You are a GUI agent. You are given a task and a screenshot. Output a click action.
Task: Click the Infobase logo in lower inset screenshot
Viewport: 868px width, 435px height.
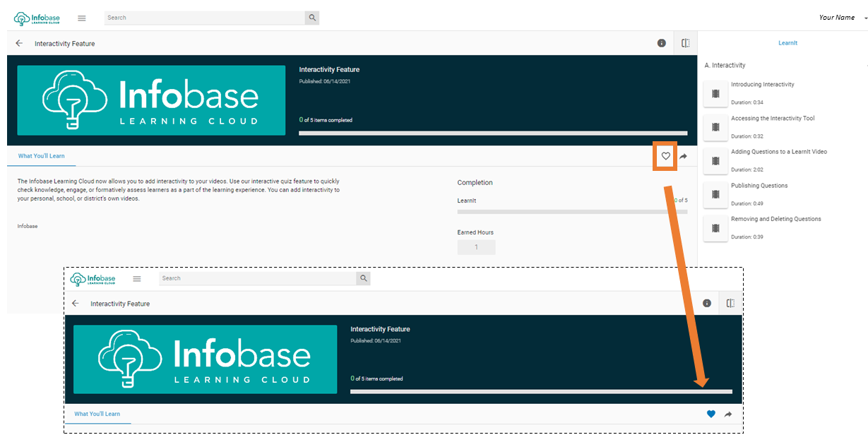93,279
